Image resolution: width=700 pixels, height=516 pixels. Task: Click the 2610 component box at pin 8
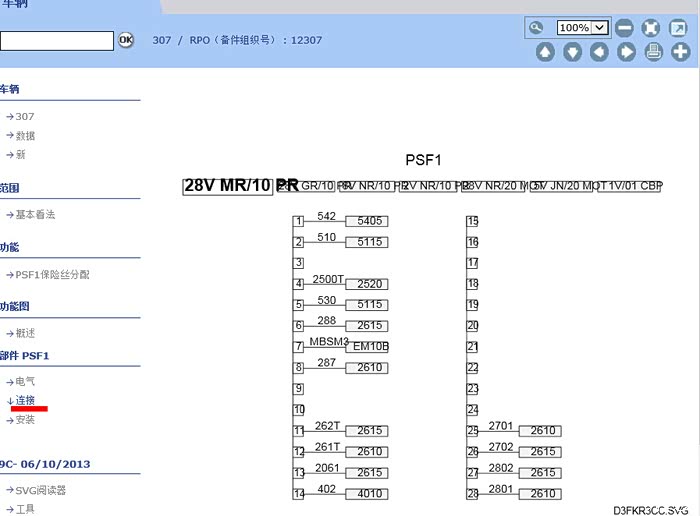click(x=367, y=368)
